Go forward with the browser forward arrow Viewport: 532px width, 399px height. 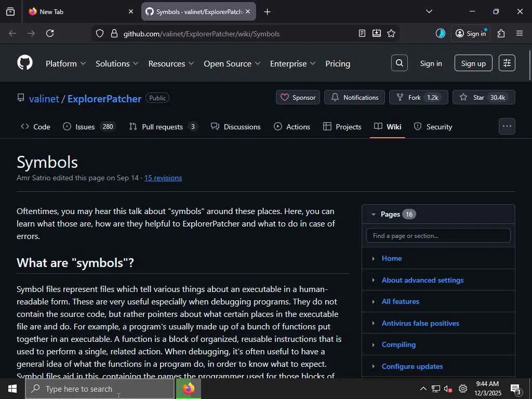point(31,33)
